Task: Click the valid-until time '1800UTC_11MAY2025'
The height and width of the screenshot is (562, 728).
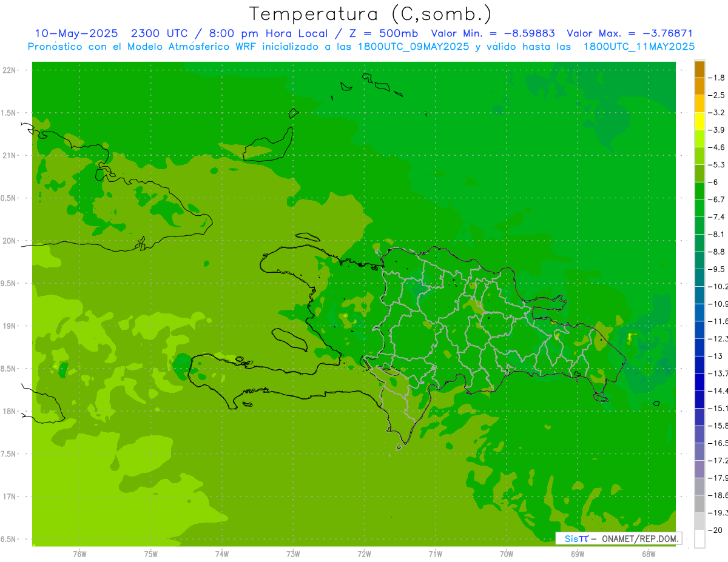Action: [639, 46]
